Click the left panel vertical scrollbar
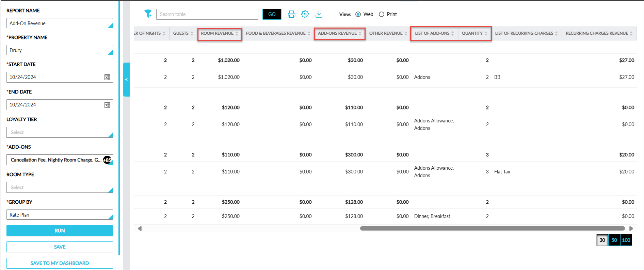This screenshot has height=270, width=644. click(119, 128)
